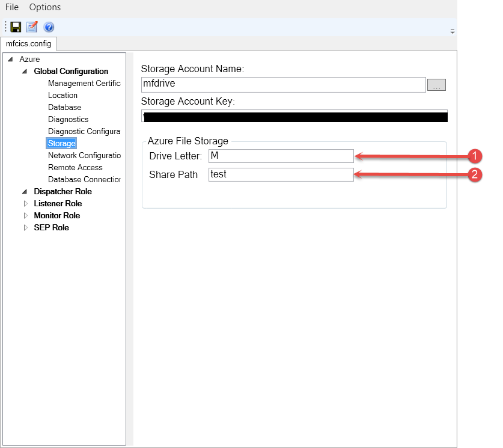
Task: Select the Diagnostics tree item
Action: [68, 119]
